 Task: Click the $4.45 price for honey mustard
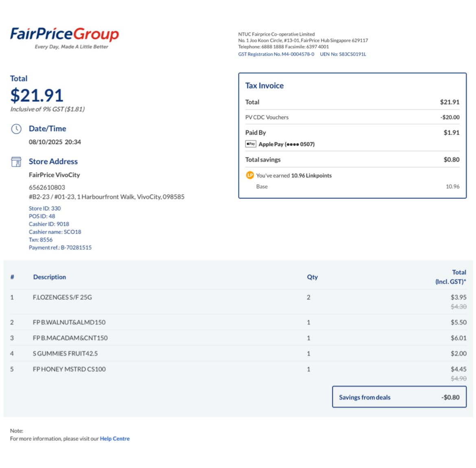point(459,369)
